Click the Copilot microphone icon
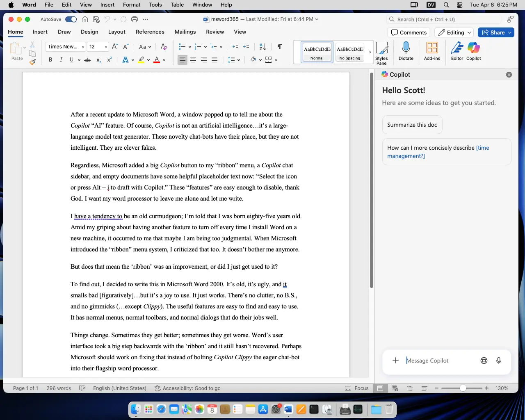 pos(498,361)
